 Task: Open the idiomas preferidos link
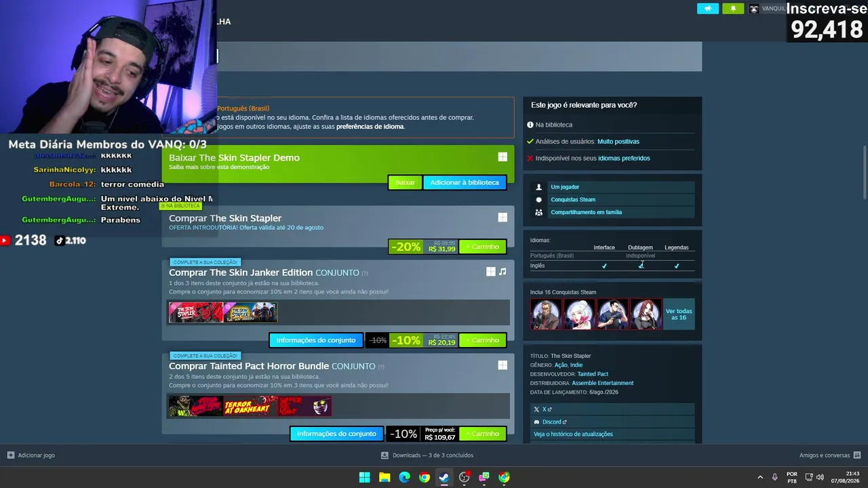click(624, 159)
